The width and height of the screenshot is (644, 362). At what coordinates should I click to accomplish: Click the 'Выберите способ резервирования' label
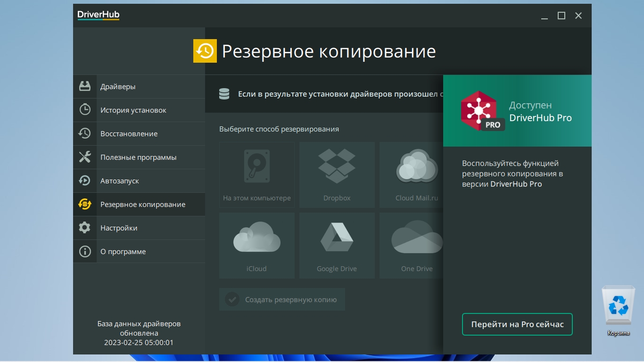(x=279, y=129)
